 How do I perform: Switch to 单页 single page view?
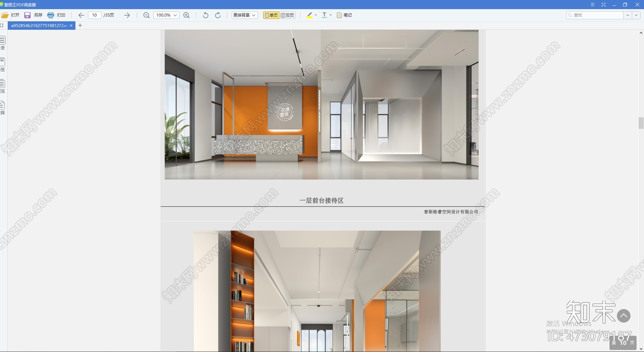tap(271, 15)
